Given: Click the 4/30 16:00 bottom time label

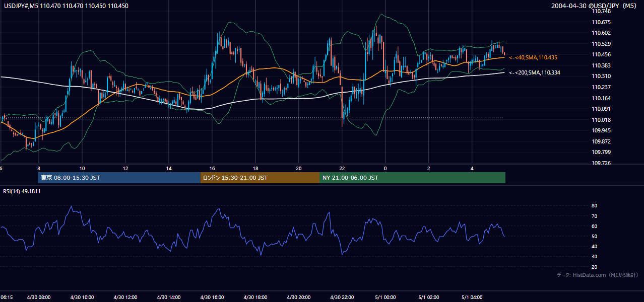Looking at the screenshot, I should tap(212, 297).
